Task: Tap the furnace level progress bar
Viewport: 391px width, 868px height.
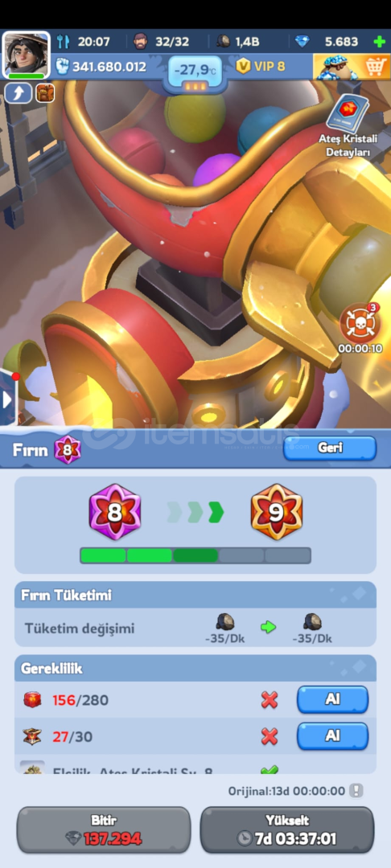Action: point(195,555)
